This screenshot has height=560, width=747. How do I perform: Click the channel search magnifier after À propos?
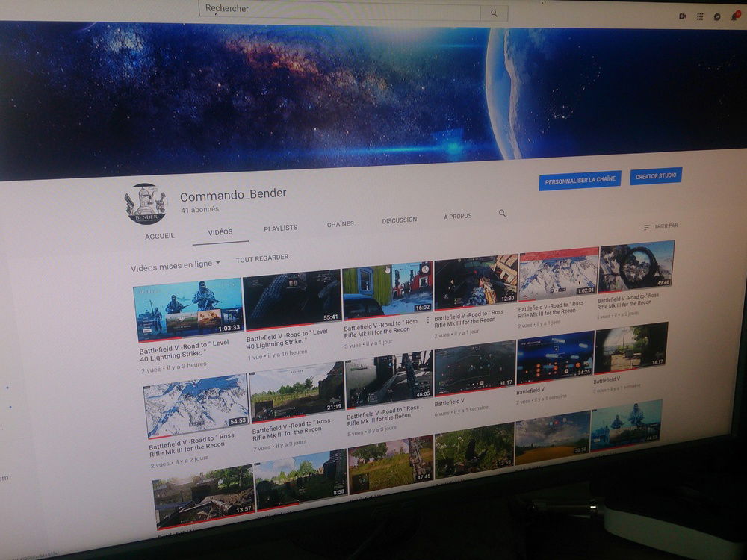502,214
